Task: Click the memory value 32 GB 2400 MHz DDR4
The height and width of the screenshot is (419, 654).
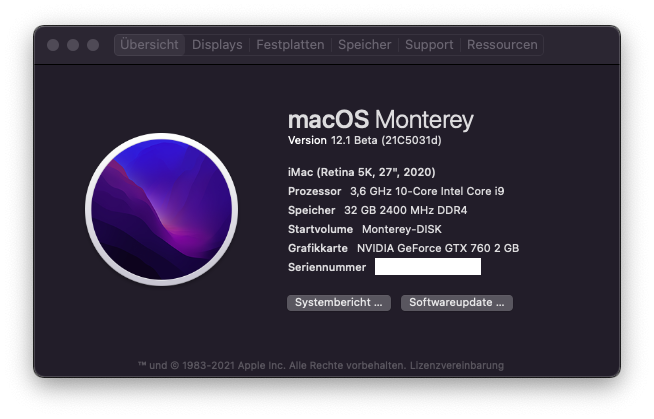Action: click(405, 210)
